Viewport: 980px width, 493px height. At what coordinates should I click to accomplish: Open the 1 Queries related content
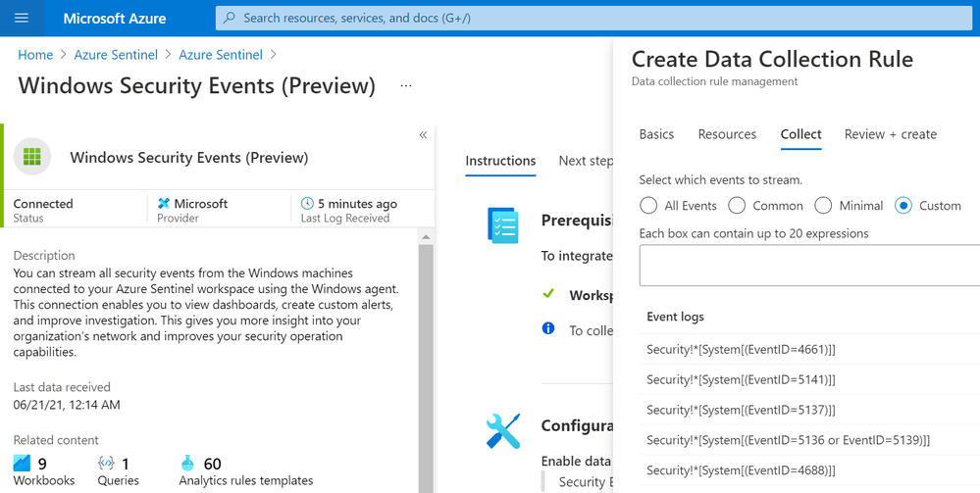click(118, 471)
